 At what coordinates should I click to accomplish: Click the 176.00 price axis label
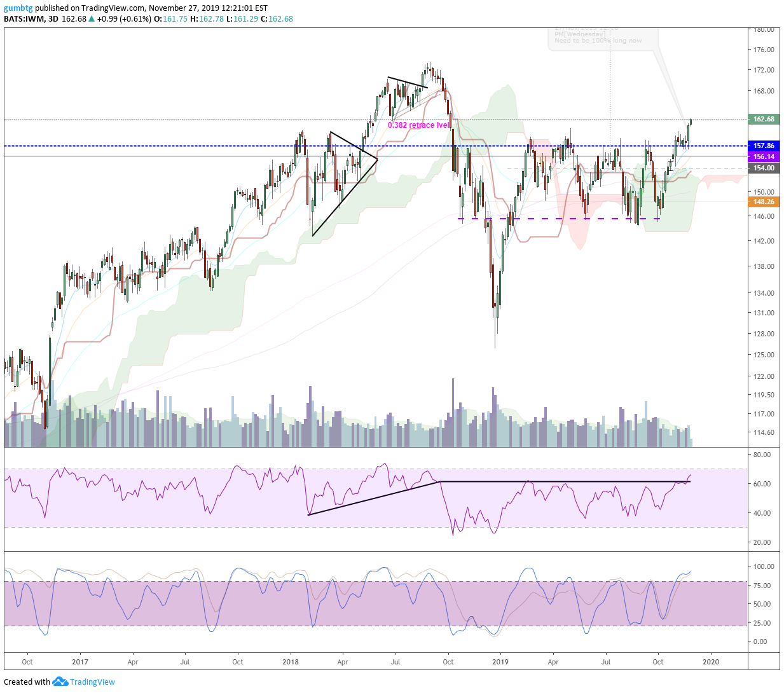[764, 50]
